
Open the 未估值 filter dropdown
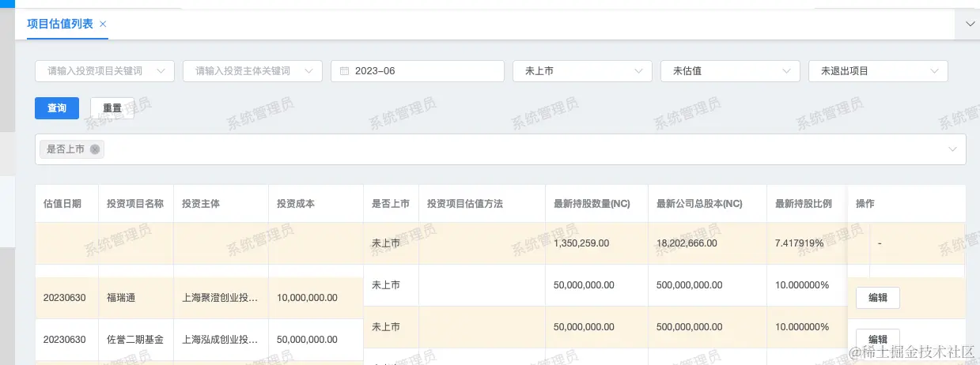coord(730,71)
